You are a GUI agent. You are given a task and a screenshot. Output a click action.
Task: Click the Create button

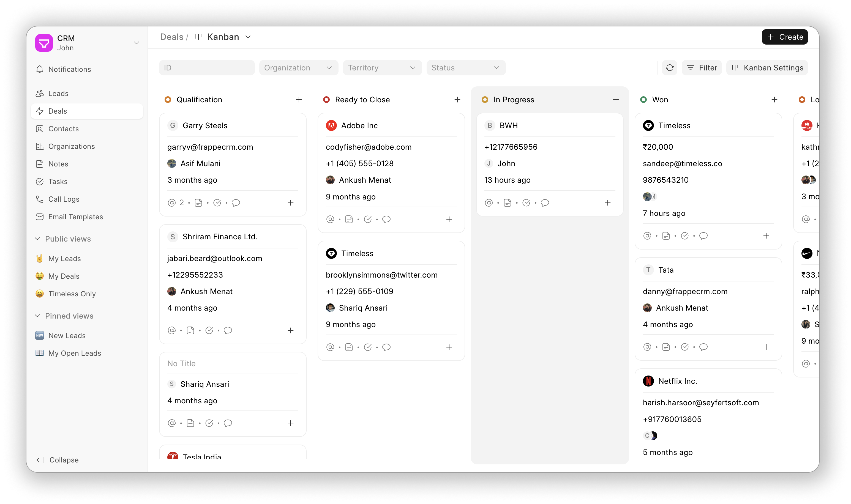coord(784,37)
